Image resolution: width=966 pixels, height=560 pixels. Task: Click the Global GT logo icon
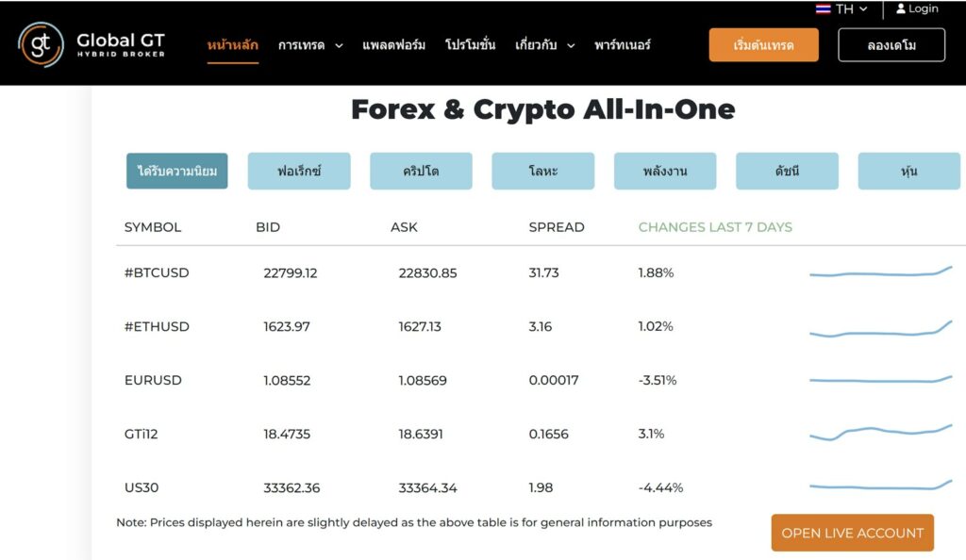pyautogui.click(x=41, y=44)
